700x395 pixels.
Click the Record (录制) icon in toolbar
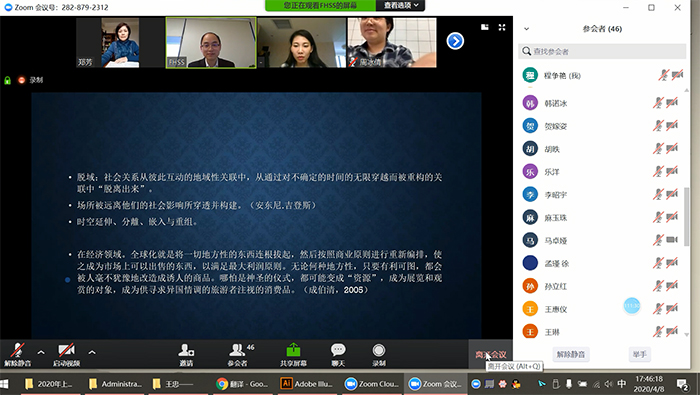click(379, 350)
